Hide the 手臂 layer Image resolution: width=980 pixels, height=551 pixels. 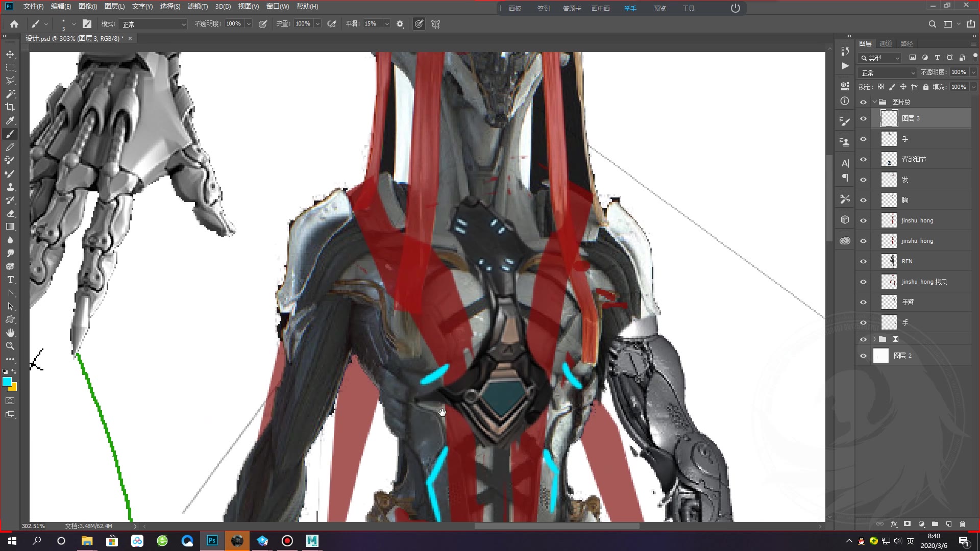[863, 302]
